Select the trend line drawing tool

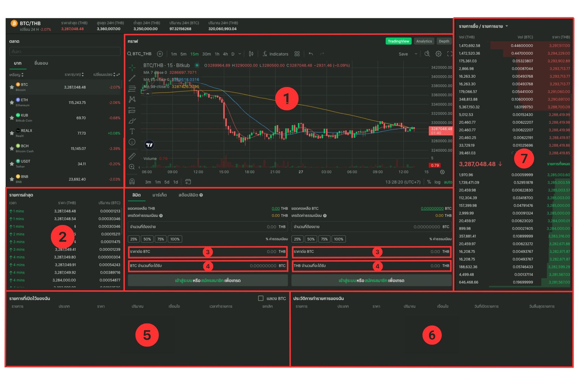pyautogui.click(x=132, y=78)
